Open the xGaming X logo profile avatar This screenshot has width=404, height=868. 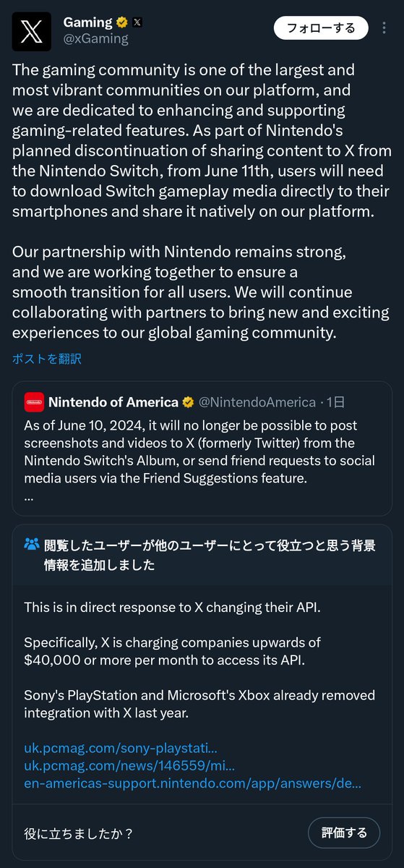pyautogui.click(x=32, y=31)
